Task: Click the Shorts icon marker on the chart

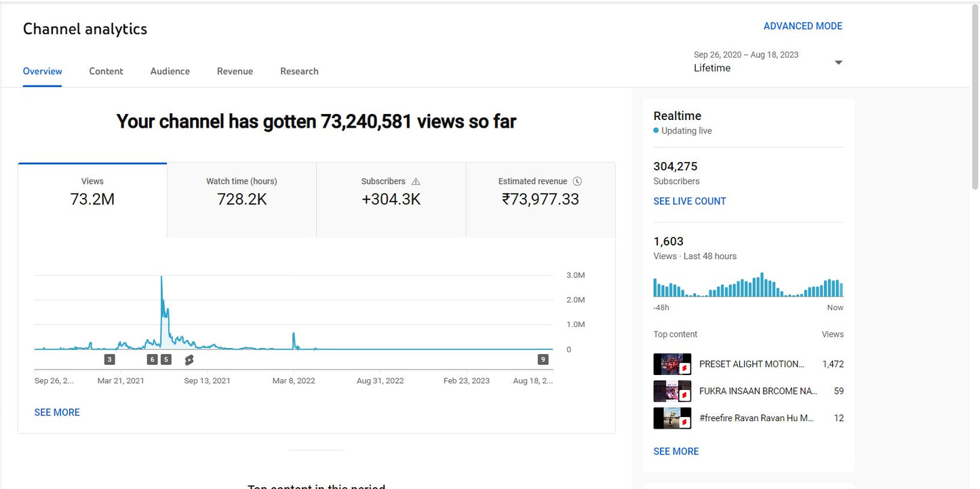Action: (189, 359)
